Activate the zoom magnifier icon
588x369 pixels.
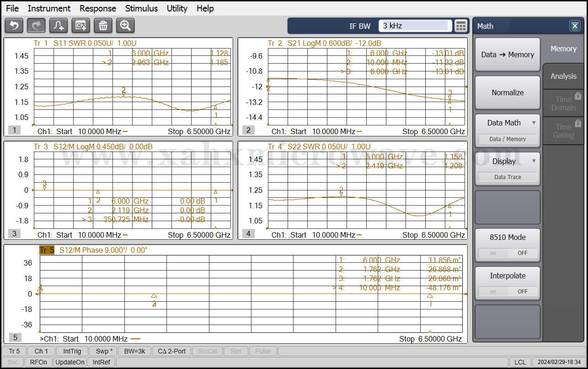point(125,26)
